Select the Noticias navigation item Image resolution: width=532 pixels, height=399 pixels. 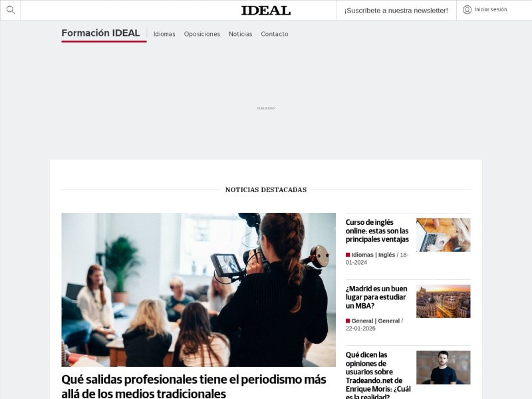(x=240, y=34)
